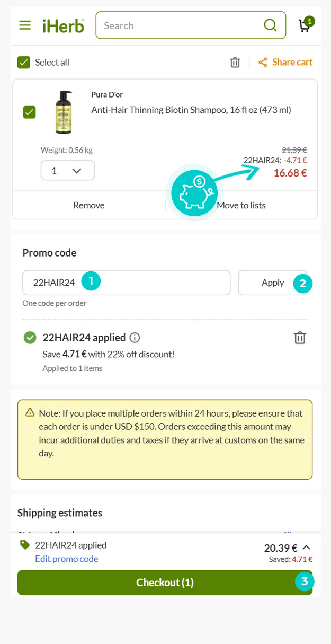Open the hamburger menu
Screen dimensions: 331x644
tap(25, 25)
